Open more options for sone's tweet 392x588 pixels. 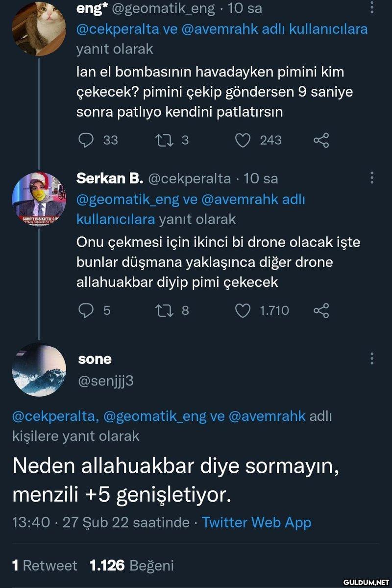point(372,358)
